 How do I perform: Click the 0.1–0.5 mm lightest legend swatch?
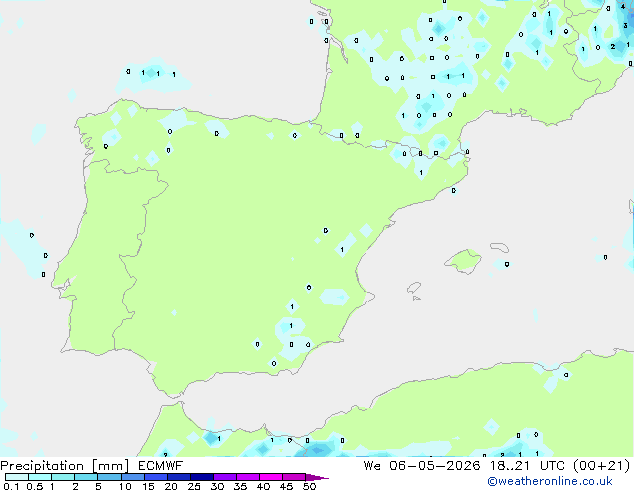17,477
